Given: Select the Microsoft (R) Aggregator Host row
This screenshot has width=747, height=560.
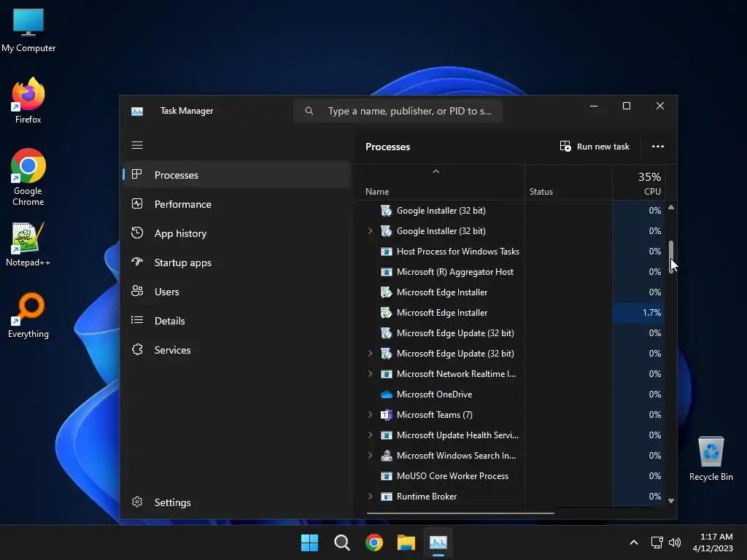Looking at the screenshot, I should 510,272.
